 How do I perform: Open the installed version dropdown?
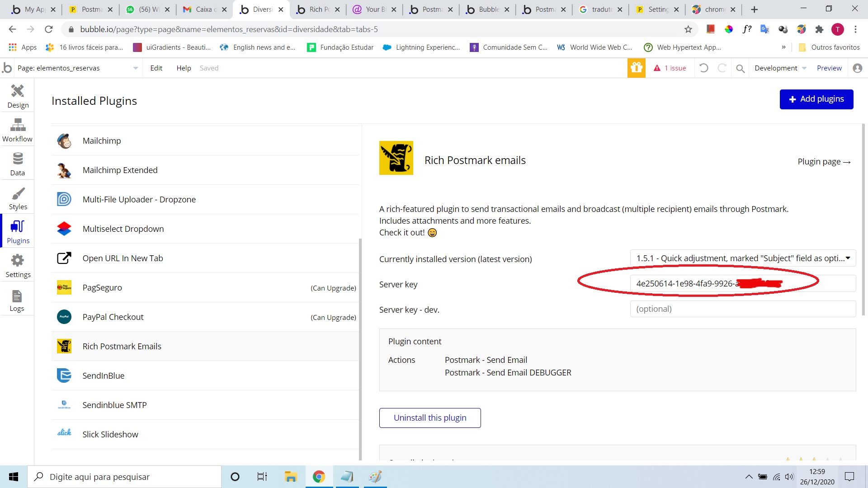pyautogui.click(x=743, y=258)
